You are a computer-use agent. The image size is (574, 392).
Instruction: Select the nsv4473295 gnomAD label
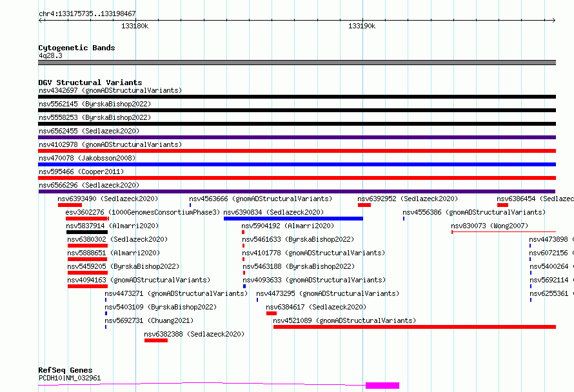(x=328, y=293)
